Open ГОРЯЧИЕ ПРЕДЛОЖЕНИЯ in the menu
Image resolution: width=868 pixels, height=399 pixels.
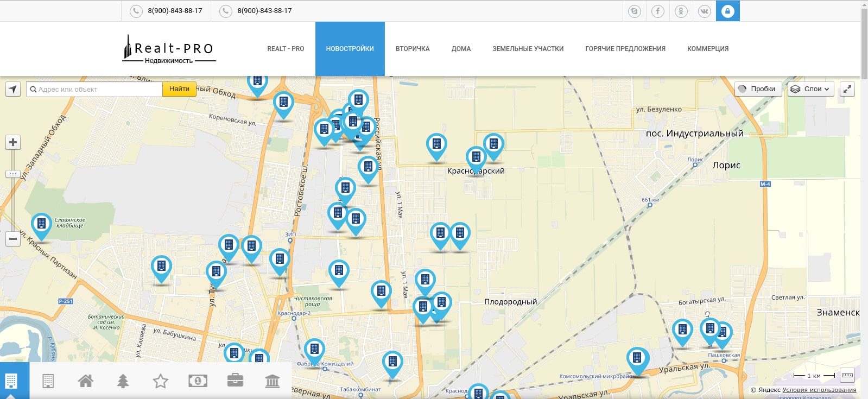pos(625,49)
